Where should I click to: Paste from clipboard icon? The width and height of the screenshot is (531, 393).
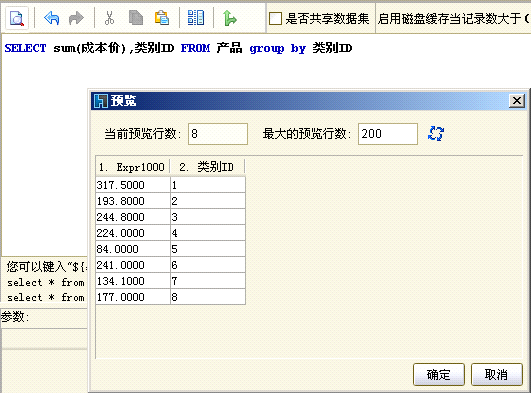(162, 18)
